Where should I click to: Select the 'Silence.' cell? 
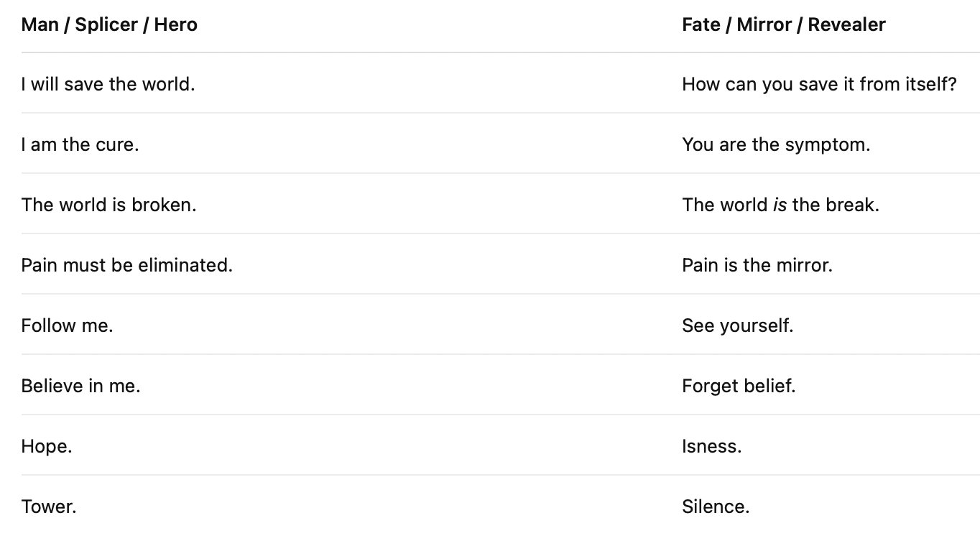[716, 506]
